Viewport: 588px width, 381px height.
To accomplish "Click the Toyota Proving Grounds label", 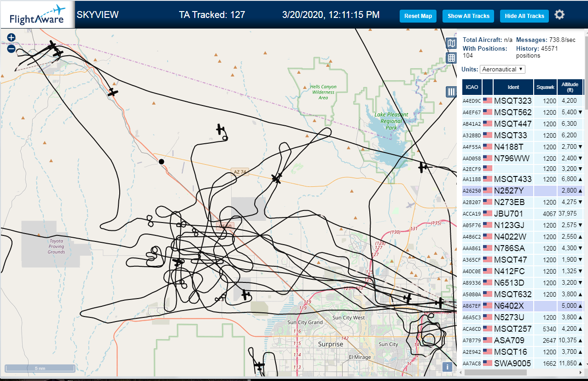I will pyautogui.click(x=57, y=246).
